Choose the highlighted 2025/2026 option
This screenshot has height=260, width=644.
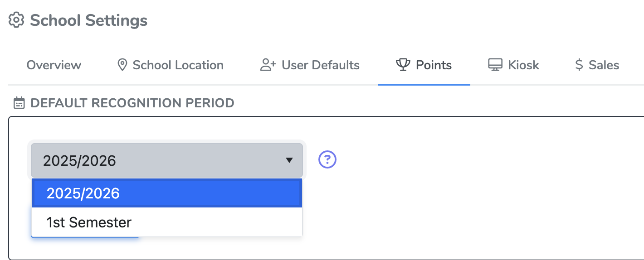pyautogui.click(x=166, y=193)
